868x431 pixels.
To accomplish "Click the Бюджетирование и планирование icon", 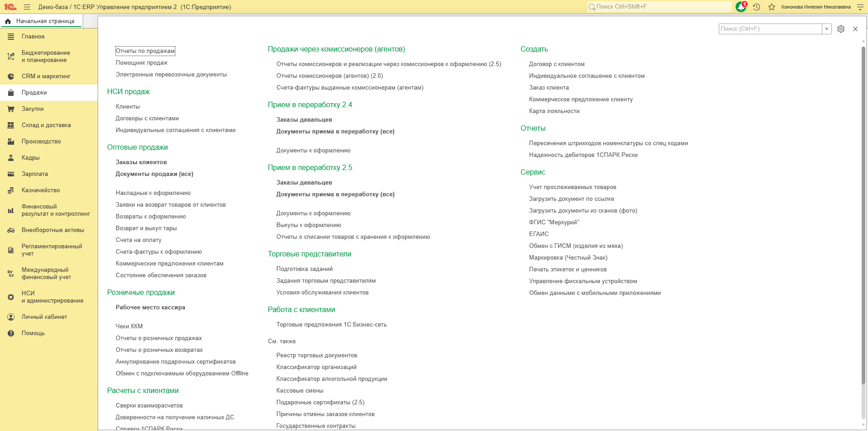I will pos(11,57).
